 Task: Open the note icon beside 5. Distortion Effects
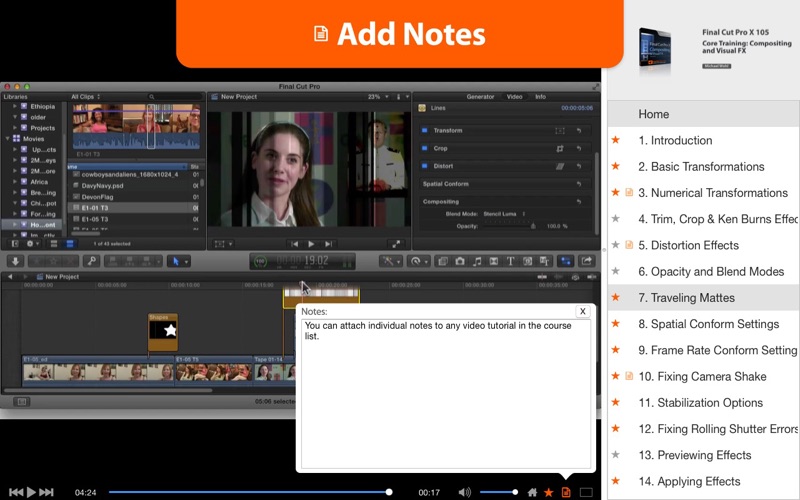pyautogui.click(x=629, y=245)
